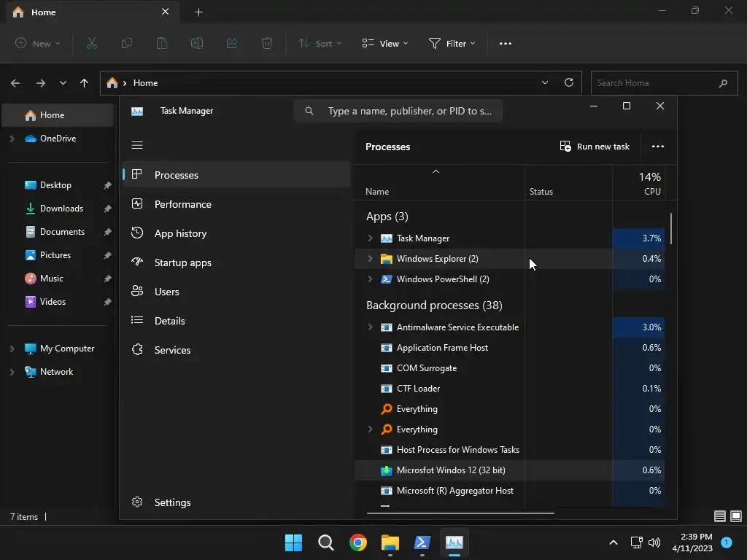Open the Users page in Task Manager

236,292
